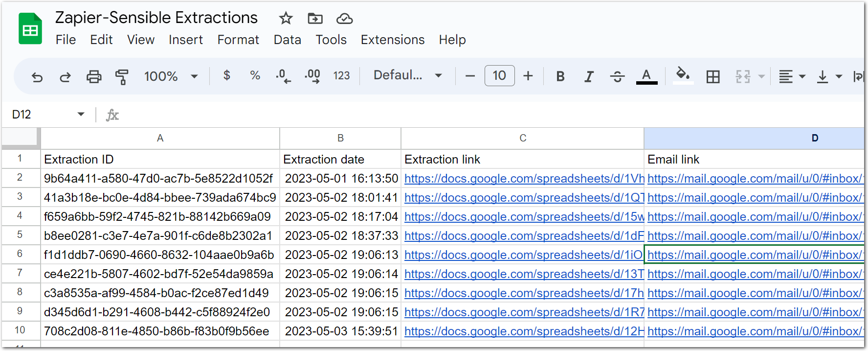This screenshot has height=351, width=868.
Task: Decrease decimal places
Action: (283, 76)
